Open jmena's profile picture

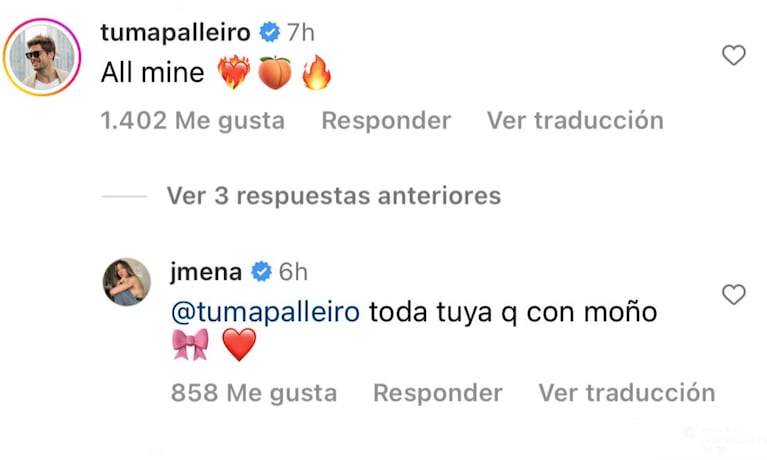pyautogui.click(x=126, y=282)
